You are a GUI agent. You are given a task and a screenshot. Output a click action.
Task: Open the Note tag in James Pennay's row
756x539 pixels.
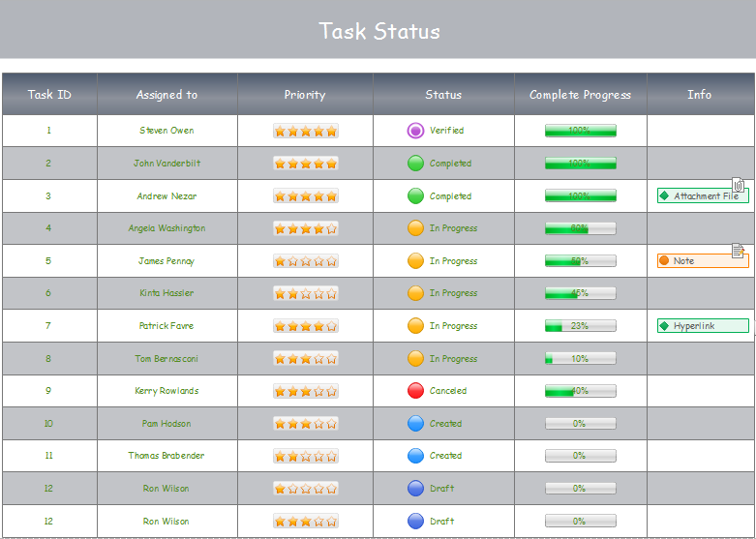point(703,261)
